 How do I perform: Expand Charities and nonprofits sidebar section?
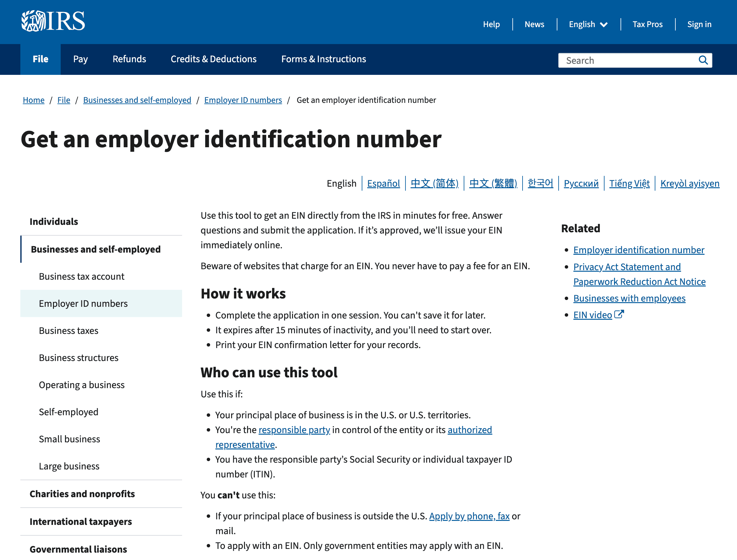(x=82, y=494)
